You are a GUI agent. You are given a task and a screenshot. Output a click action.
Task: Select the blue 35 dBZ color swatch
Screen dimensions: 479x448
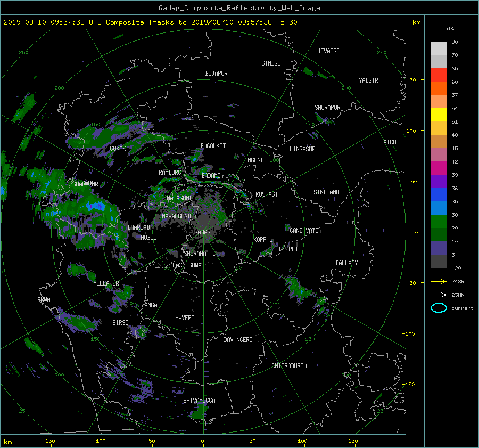coord(439,195)
